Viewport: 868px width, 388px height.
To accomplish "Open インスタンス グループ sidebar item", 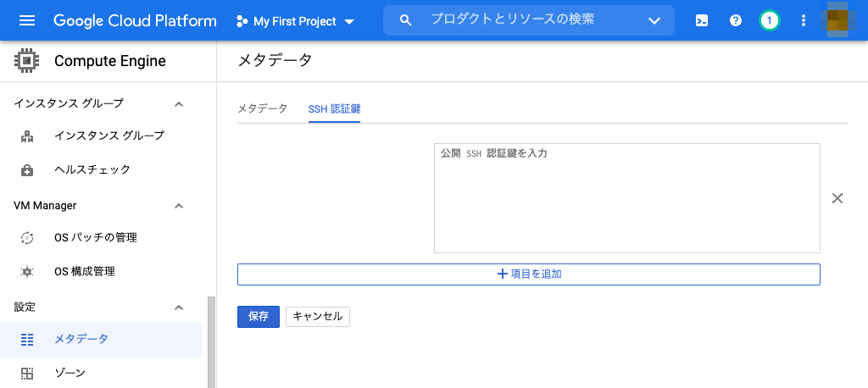I will pyautogui.click(x=102, y=136).
